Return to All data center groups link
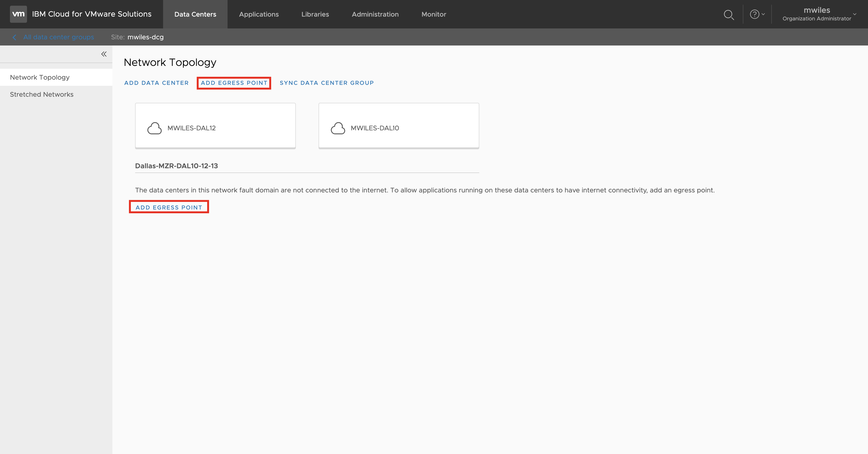 [59, 37]
